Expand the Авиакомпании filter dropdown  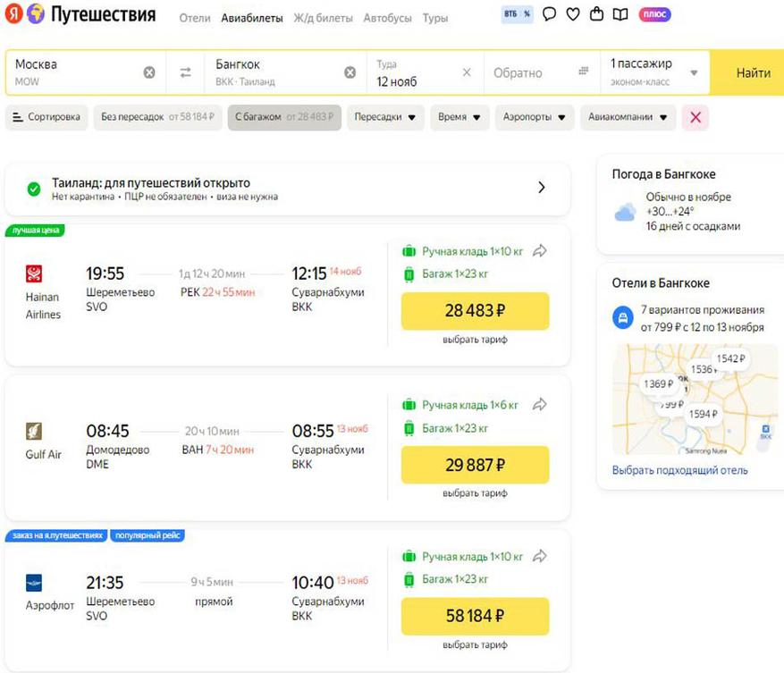tap(628, 117)
